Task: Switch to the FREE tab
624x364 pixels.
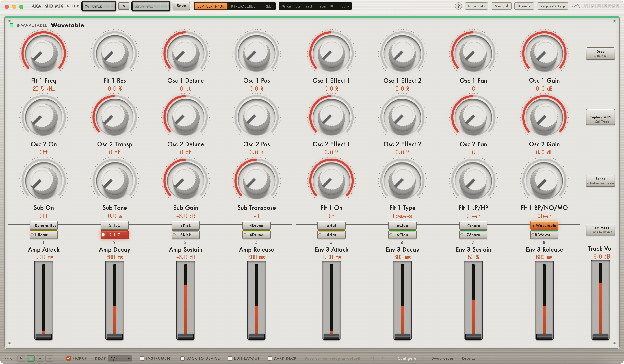Action: 266,6
